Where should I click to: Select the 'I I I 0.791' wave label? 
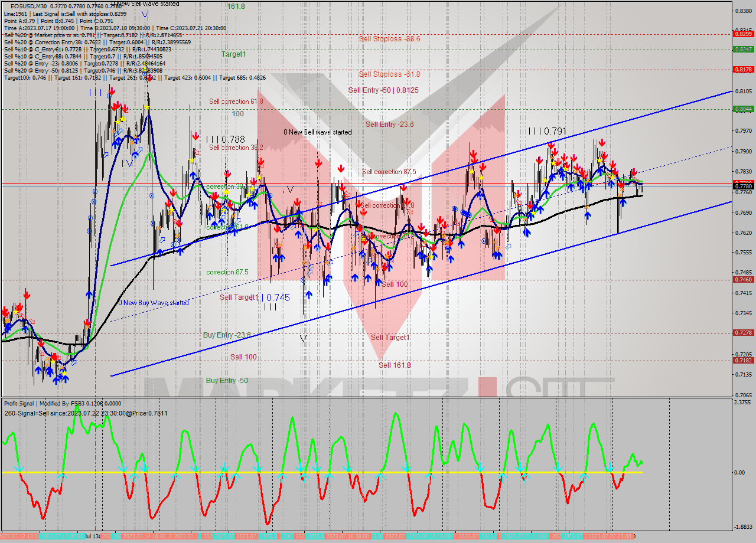[x=548, y=131]
